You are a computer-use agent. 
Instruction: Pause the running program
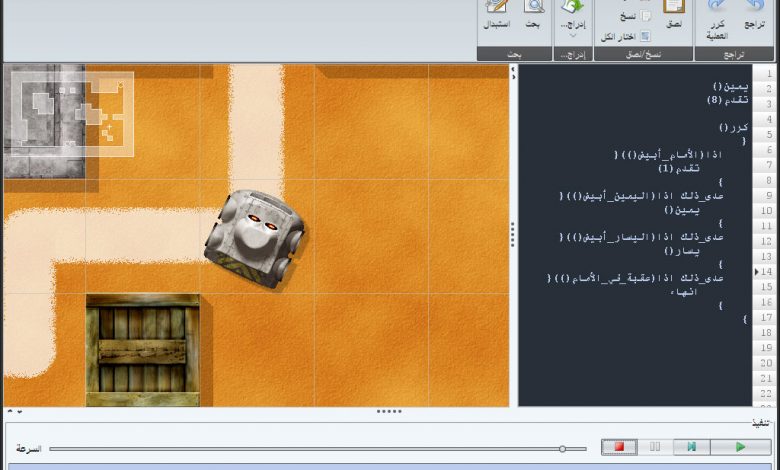(x=655, y=447)
